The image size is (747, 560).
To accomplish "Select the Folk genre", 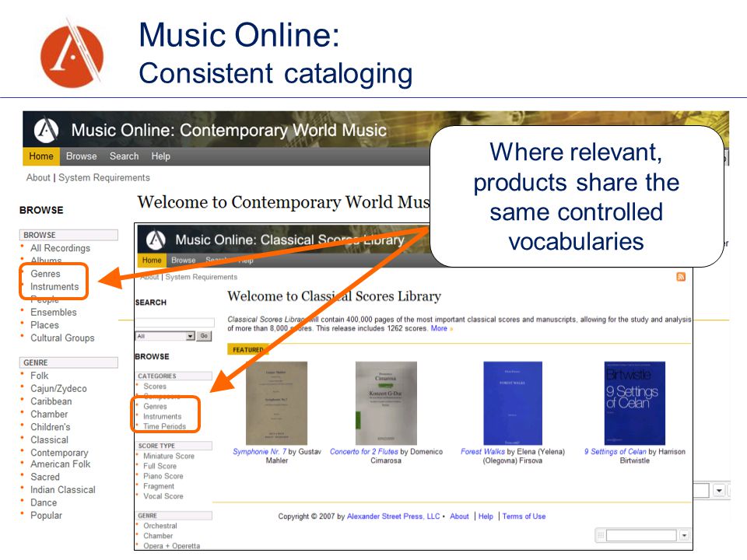I will click(x=40, y=376).
